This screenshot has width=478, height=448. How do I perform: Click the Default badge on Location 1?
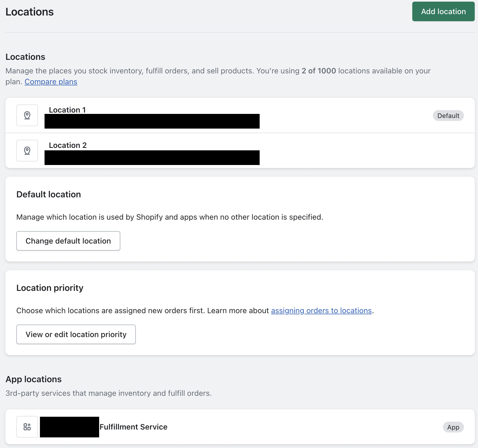(x=448, y=116)
